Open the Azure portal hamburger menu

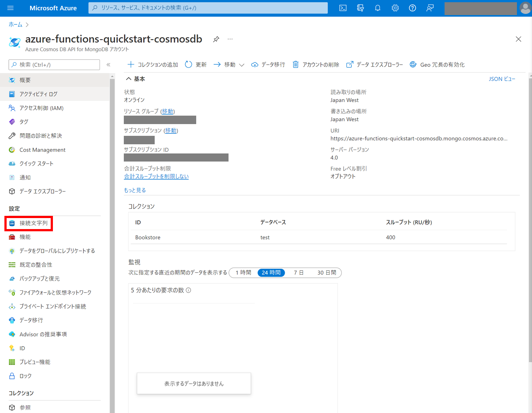click(x=10, y=8)
